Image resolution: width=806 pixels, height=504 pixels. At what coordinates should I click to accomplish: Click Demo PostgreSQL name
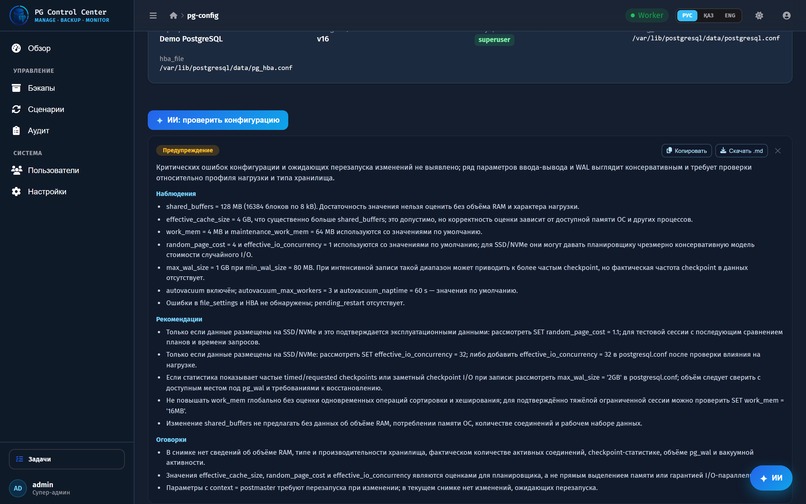191,39
